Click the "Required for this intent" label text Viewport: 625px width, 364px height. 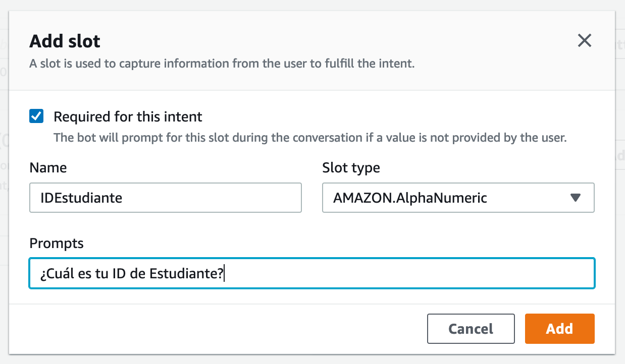point(128,117)
